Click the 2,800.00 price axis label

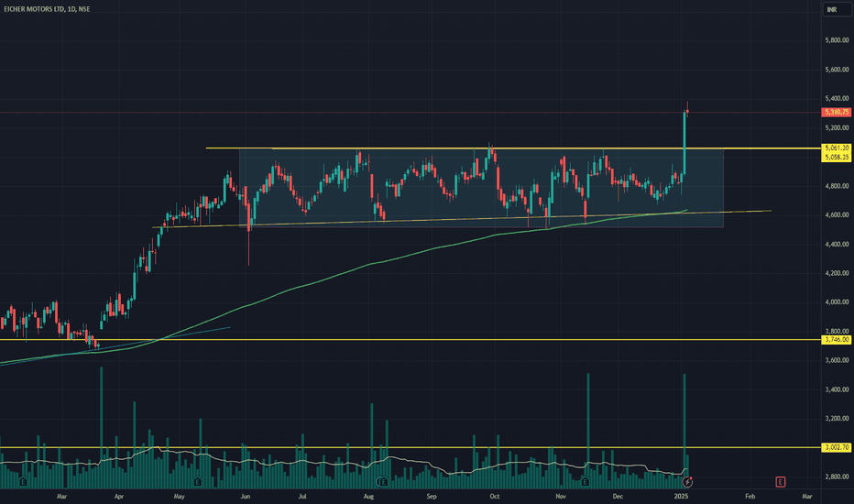coord(837,477)
